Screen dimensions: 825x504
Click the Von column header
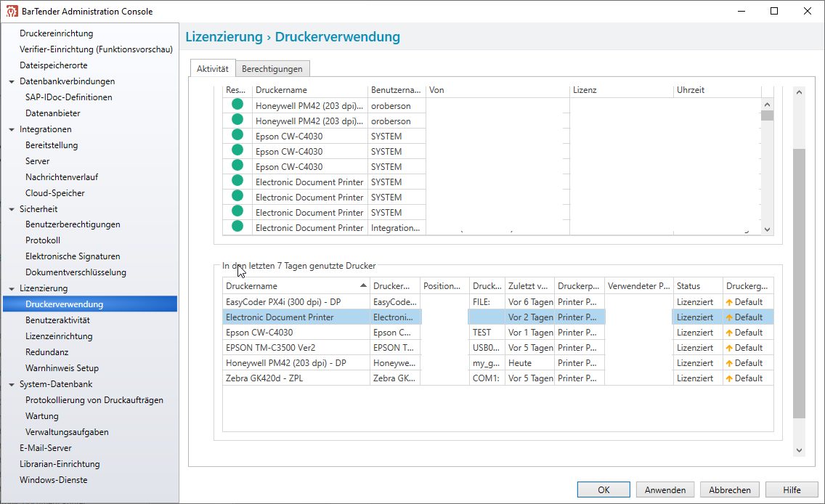tap(497, 90)
